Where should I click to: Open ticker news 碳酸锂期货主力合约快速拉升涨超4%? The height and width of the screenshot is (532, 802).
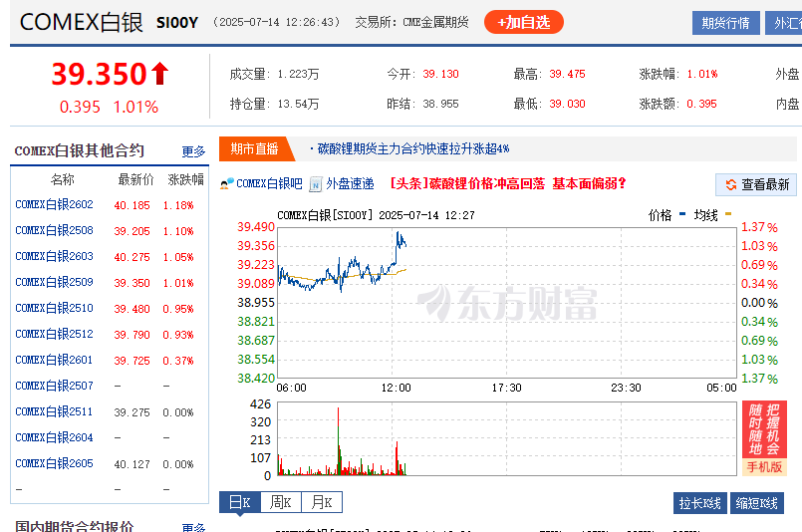pyautogui.click(x=412, y=148)
